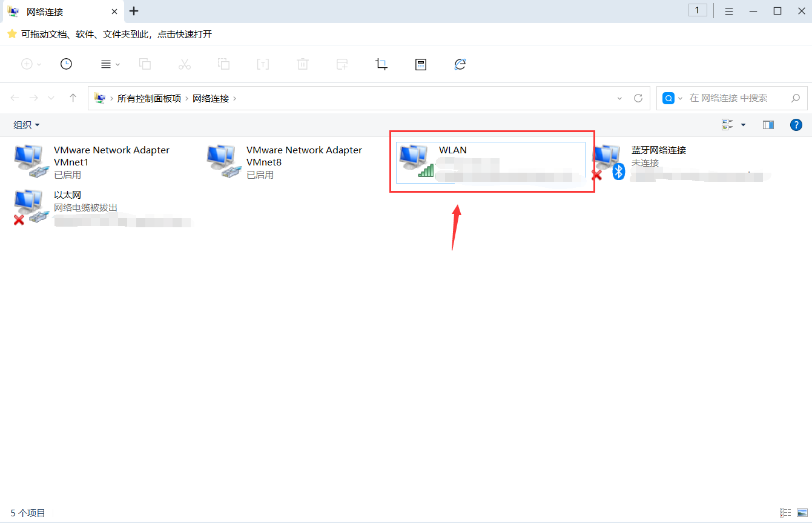Open the history clock icon in toolbar

click(67, 64)
